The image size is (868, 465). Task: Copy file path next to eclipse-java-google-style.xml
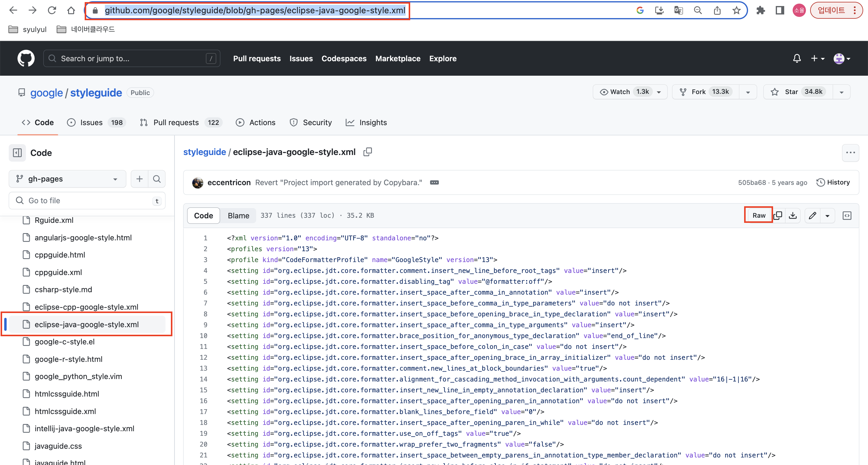[x=368, y=152]
